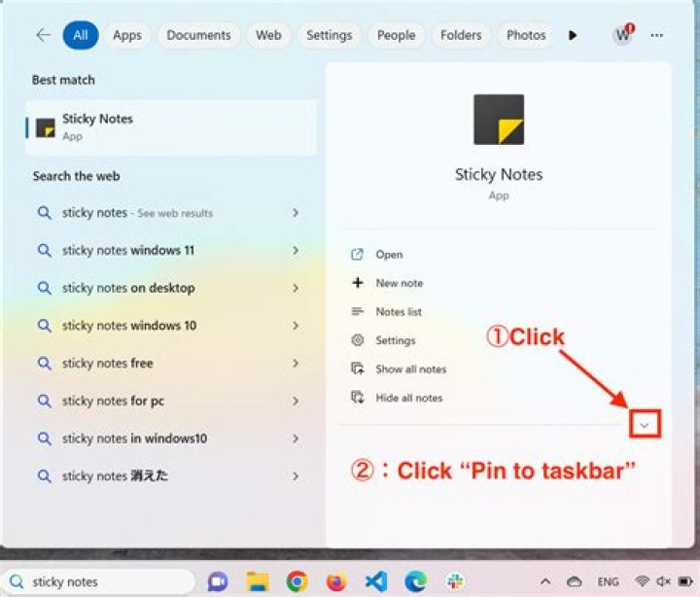Expand the chevron for 'sticky notes windows 11'
Viewport: 700px width, 597px height.
pos(296,250)
